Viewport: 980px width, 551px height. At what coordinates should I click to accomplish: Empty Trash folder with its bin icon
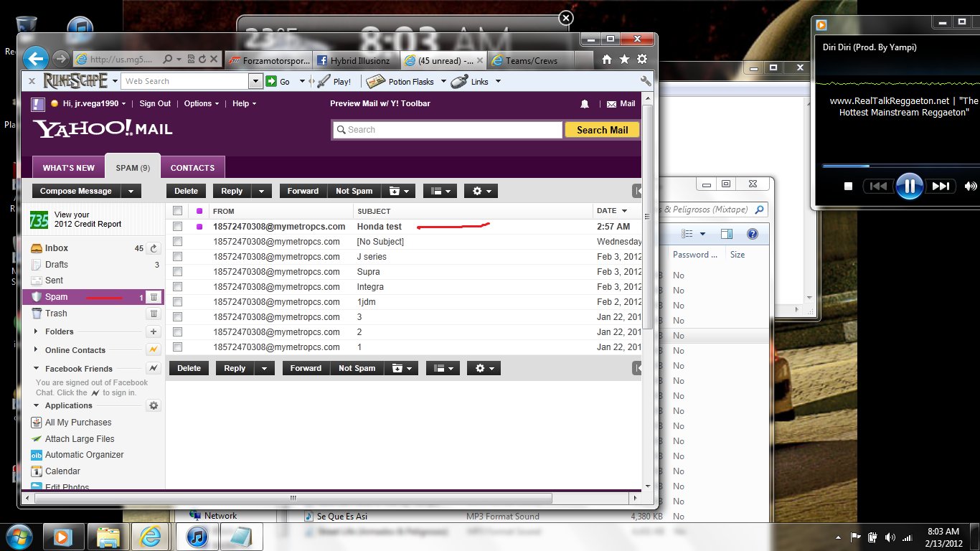(x=154, y=314)
